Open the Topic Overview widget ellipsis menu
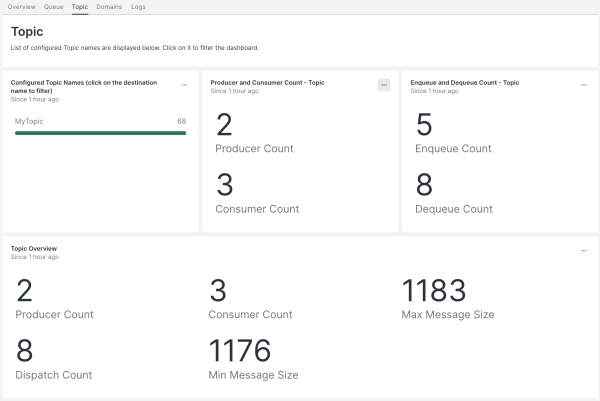Screen dimensions: 600x401 pos(583,251)
